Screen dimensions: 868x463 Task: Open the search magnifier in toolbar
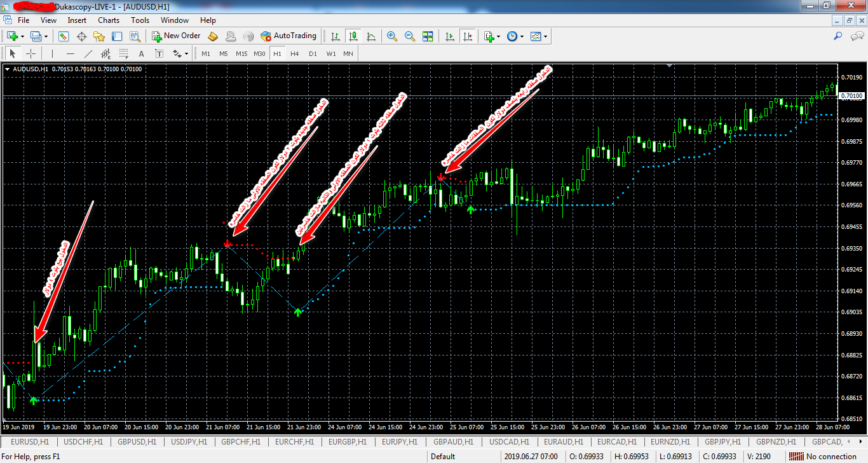pos(837,36)
